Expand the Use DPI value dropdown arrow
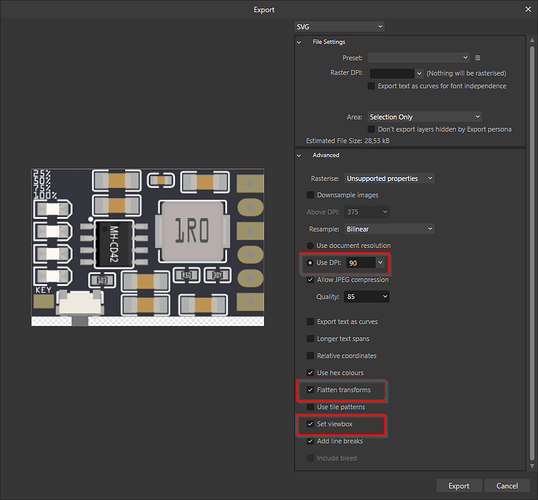The image size is (538, 500). click(x=380, y=263)
